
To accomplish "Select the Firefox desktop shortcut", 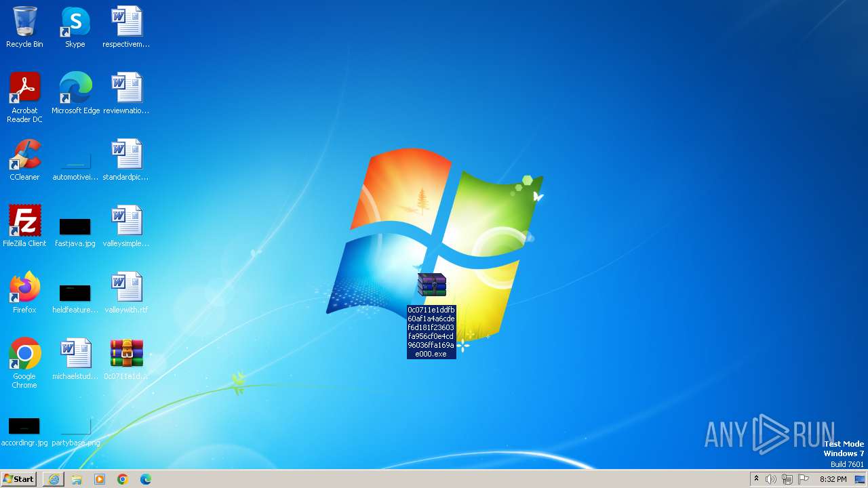I will [x=24, y=293].
